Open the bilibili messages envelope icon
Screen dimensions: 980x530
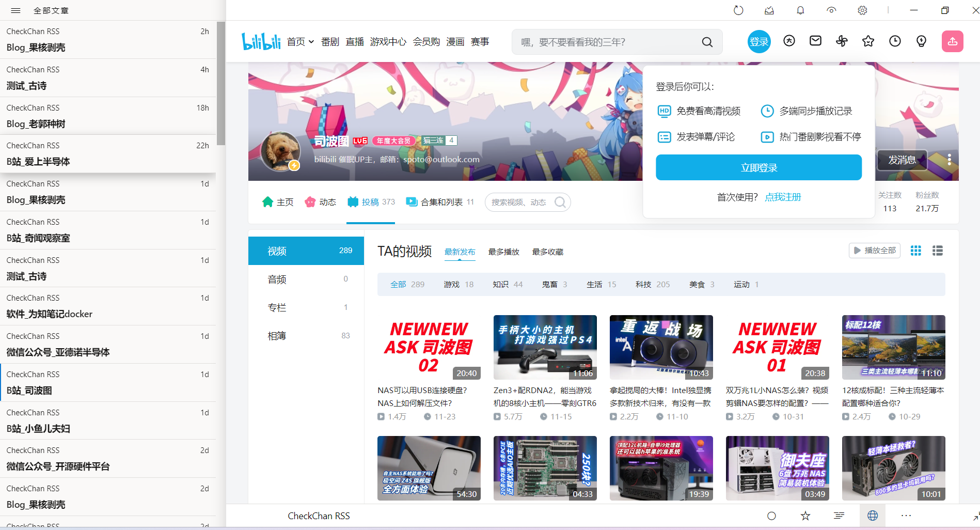click(815, 41)
